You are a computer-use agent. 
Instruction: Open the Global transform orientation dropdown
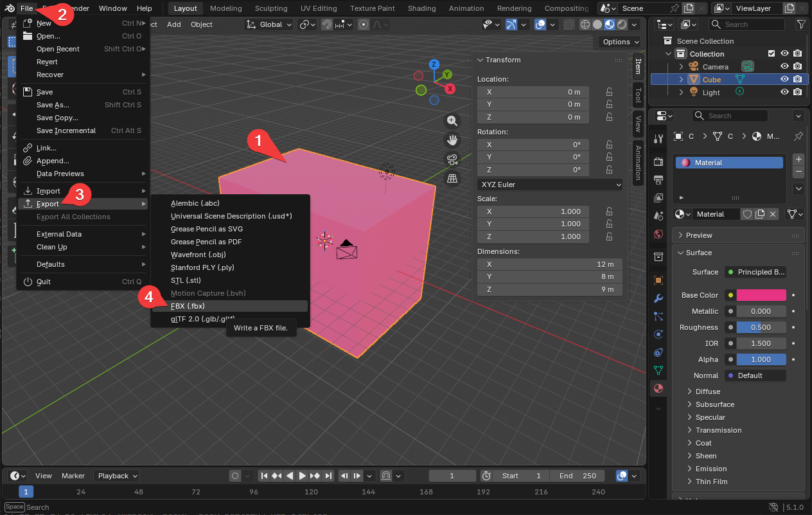[x=269, y=24]
